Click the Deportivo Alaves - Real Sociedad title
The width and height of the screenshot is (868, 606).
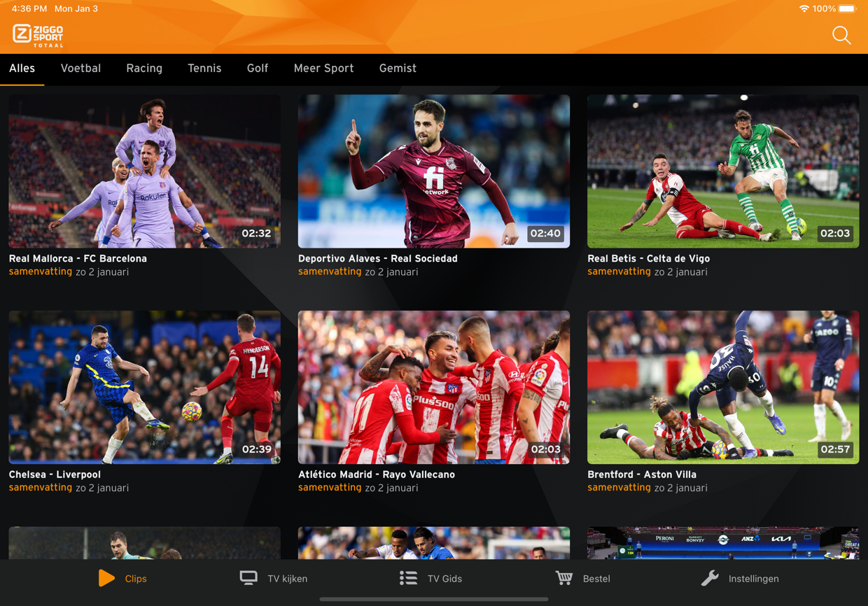377,258
